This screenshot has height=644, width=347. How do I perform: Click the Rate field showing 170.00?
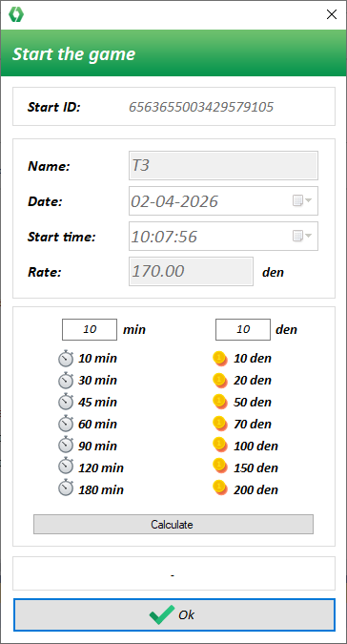(x=192, y=272)
